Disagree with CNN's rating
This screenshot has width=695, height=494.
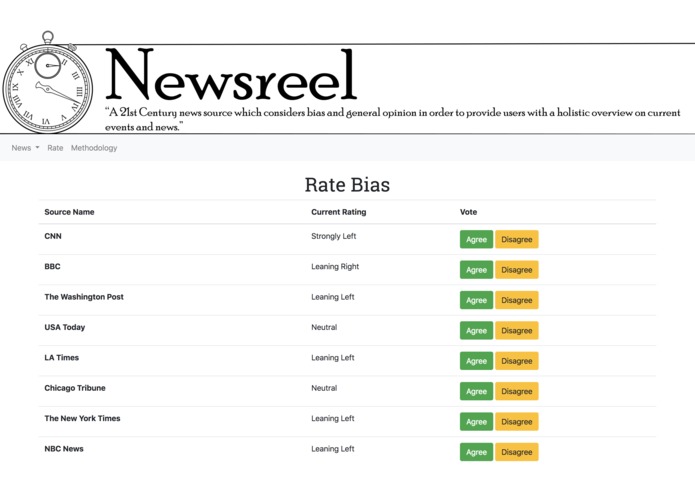click(517, 239)
